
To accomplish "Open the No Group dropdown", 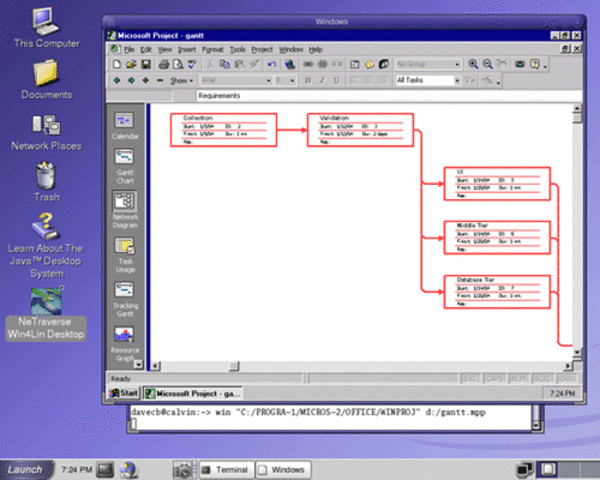I will tap(457, 64).
